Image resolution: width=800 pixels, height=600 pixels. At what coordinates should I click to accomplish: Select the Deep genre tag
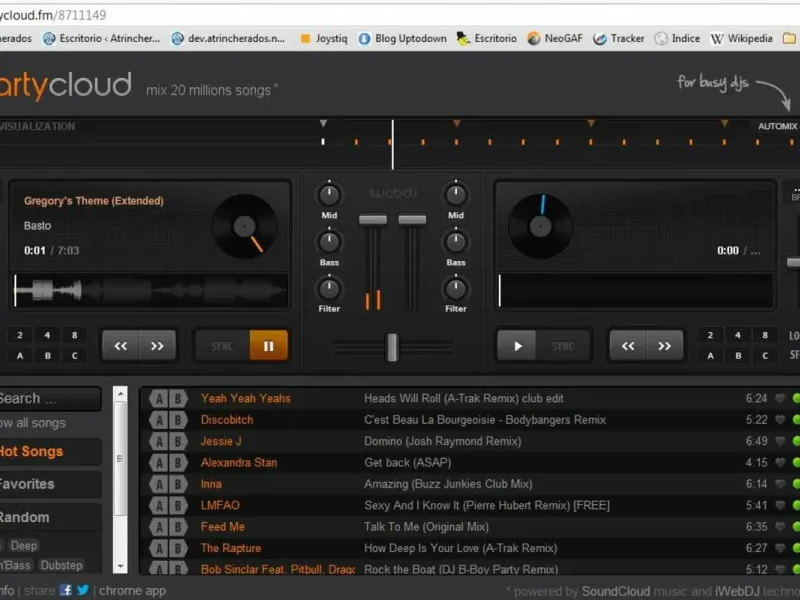click(24, 545)
